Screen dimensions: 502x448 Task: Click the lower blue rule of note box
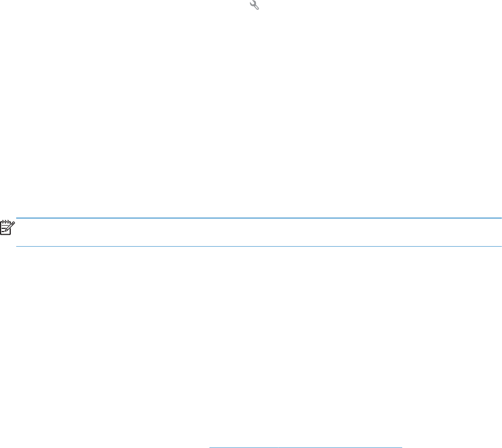pyautogui.click(x=259, y=246)
